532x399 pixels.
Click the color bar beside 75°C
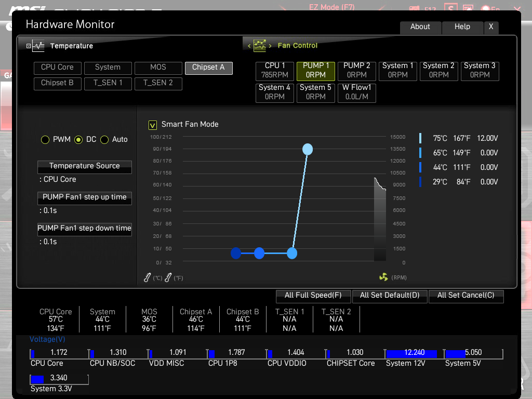click(420, 138)
